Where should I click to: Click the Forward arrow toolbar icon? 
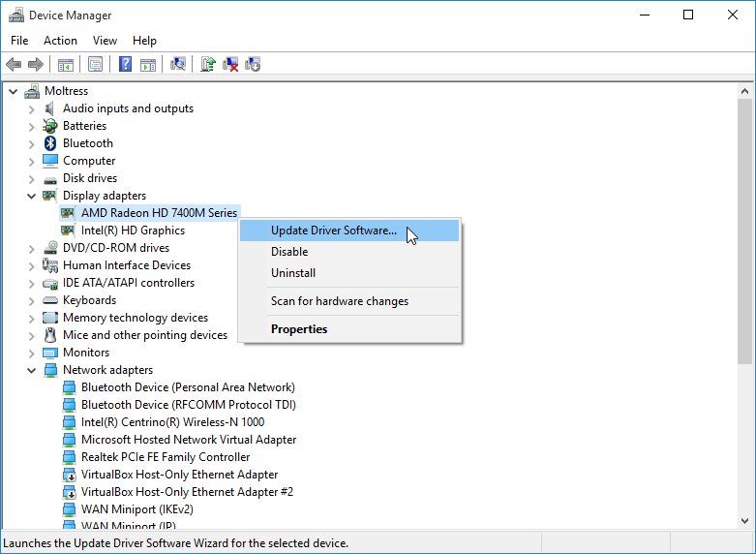click(x=36, y=64)
